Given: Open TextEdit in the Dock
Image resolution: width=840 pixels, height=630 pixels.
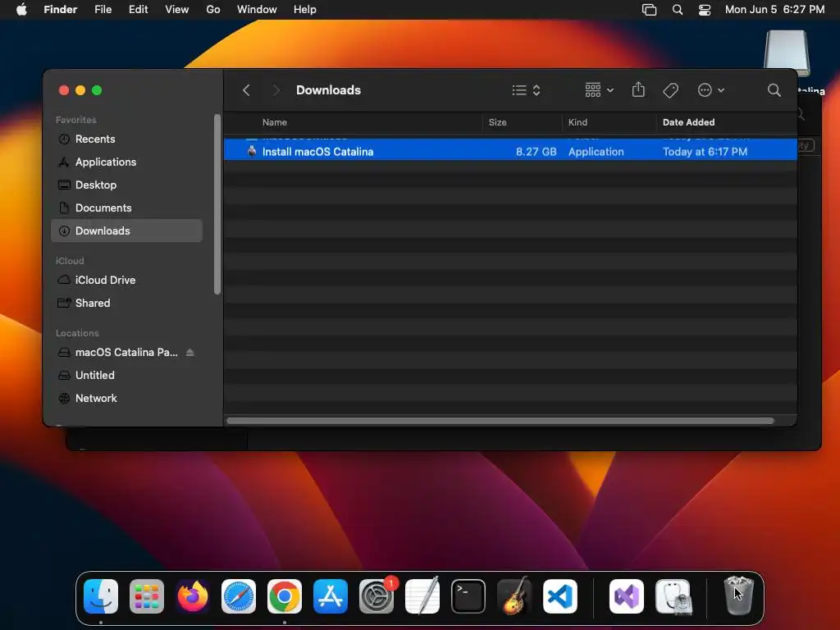Looking at the screenshot, I should [422, 596].
